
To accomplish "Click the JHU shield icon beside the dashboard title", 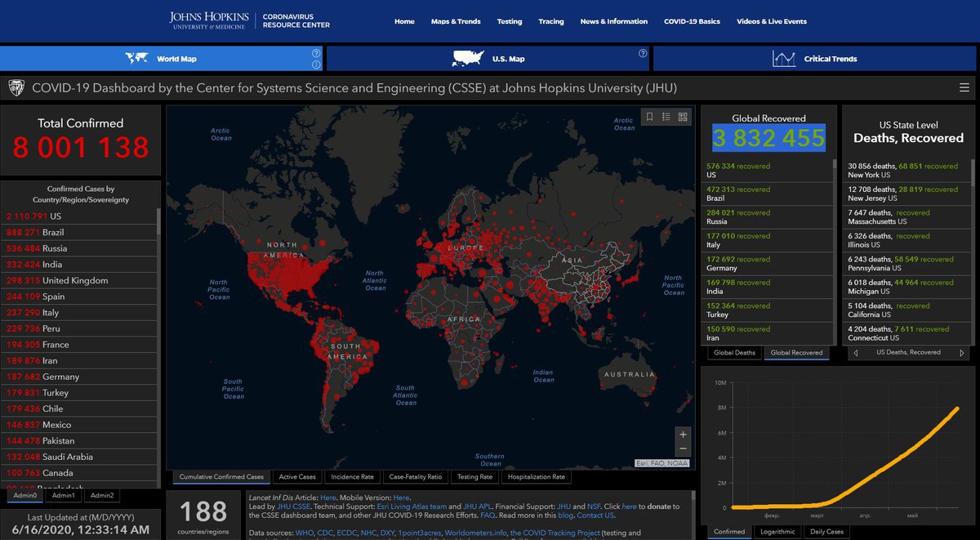I will pyautogui.click(x=16, y=87).
